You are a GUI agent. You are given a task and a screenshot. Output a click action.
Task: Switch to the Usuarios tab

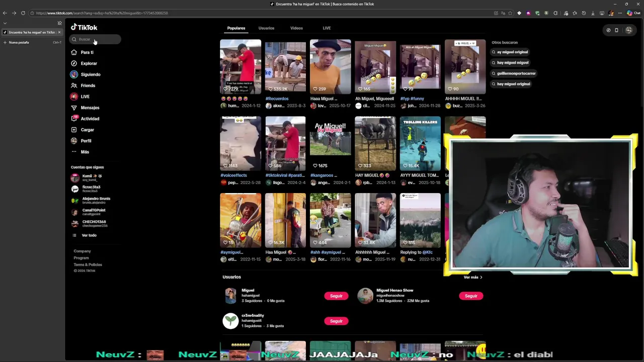tap(266, 28)
